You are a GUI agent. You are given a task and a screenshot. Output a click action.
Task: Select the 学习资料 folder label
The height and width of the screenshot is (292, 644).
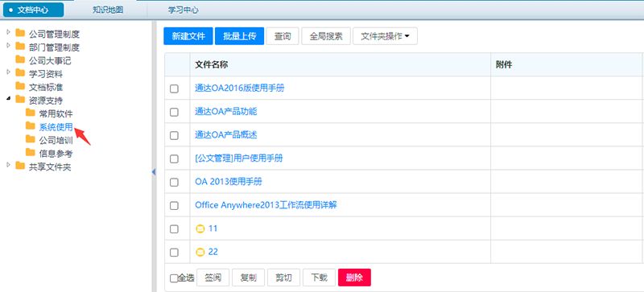(x=46, y=74)
